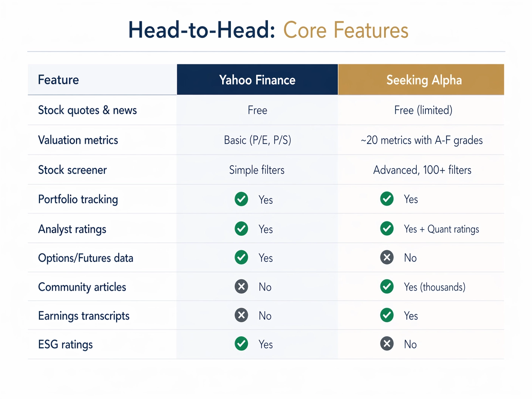This screenshot has height=399, width=532.
Task: Select the Yahoo Finance column header
Action: coord(257,80)
